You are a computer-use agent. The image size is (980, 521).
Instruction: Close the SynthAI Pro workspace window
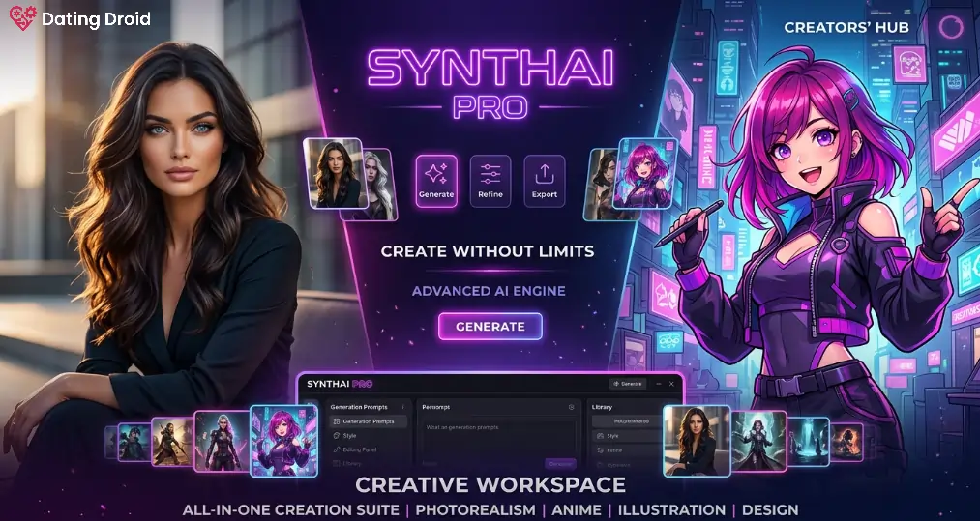pos(671,384)
